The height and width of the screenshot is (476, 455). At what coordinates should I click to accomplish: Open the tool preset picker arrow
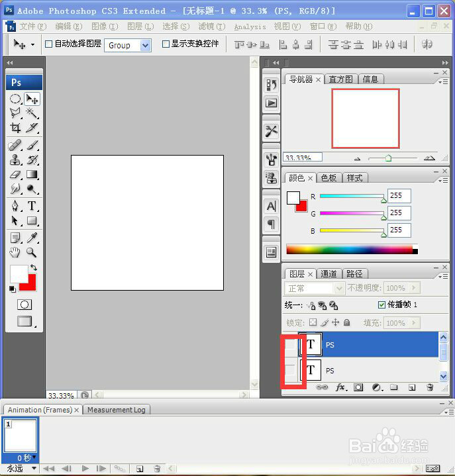click(x=32, y=45)
